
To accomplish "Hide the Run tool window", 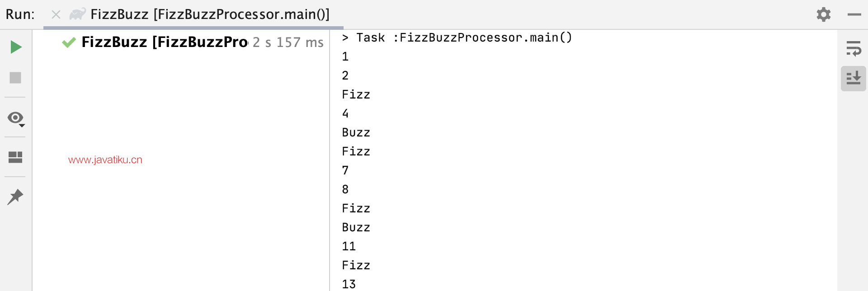I will tap(854, 14).
